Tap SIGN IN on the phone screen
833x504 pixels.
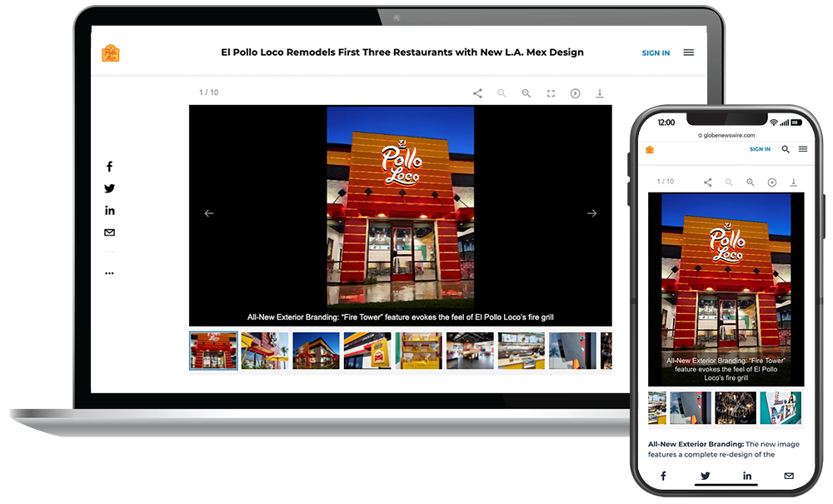760,149
